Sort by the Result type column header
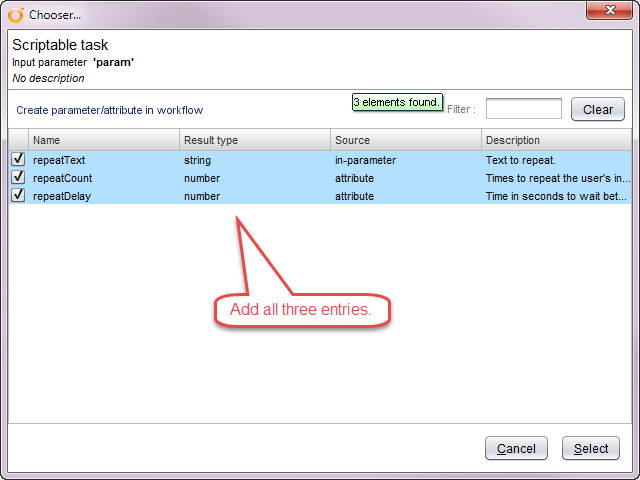Screen dimensions: 640x480 pyautogui.click(x=255, y=140)
